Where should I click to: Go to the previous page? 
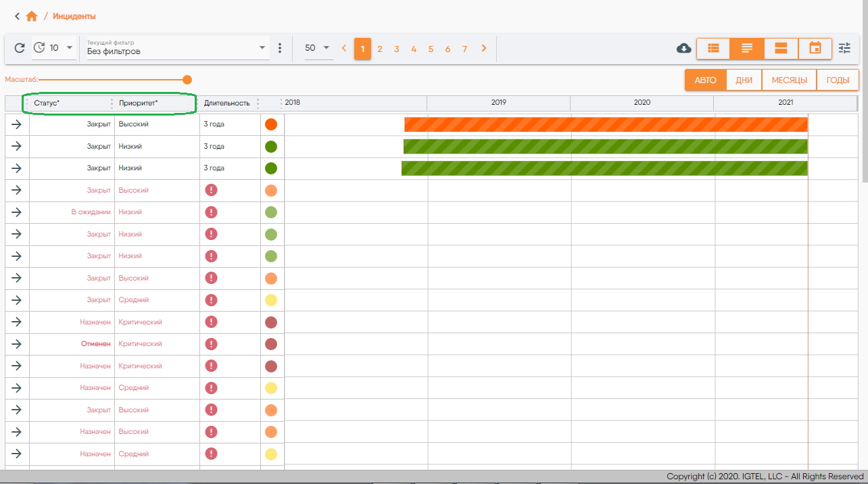click(344, 48)
